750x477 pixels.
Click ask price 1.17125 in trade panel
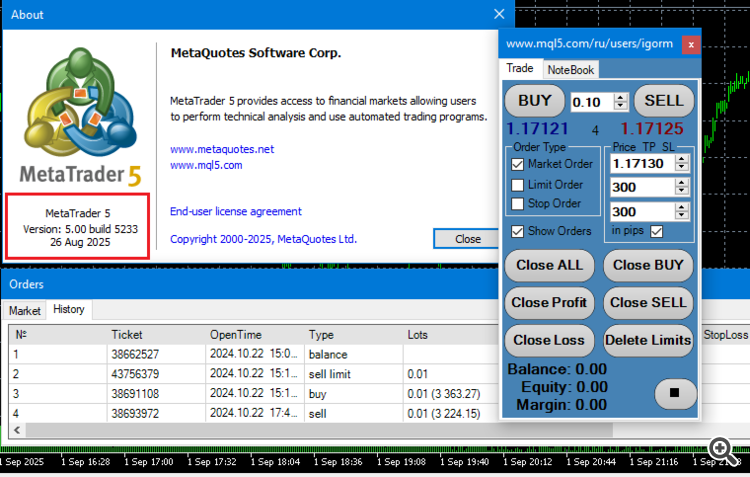tap(652, 129)
